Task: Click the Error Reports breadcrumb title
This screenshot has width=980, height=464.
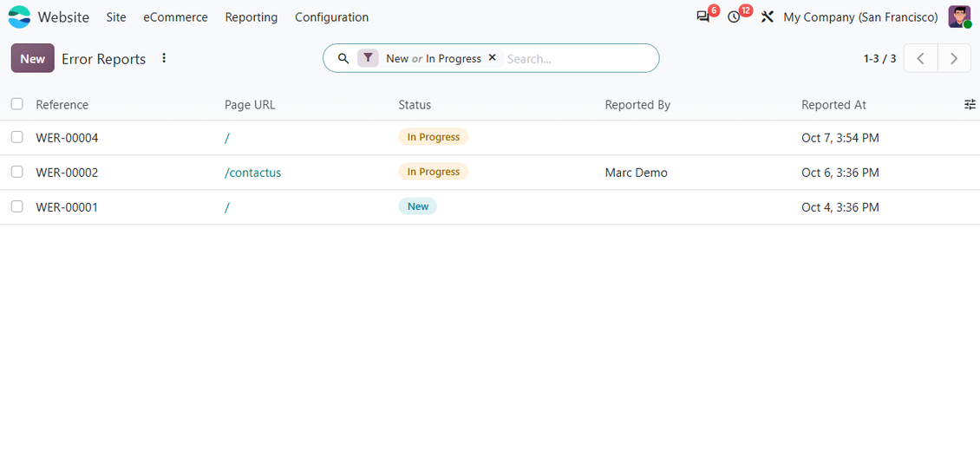Action: pos(104,59)
